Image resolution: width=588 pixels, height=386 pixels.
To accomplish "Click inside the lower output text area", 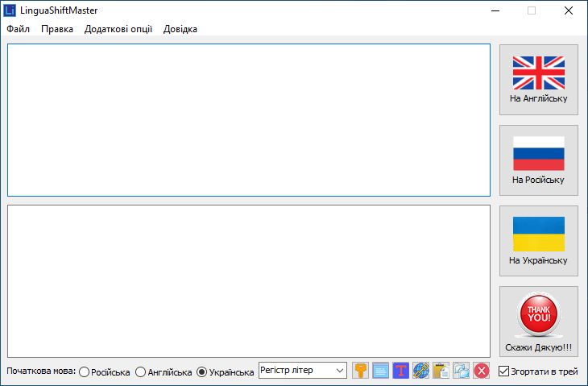I will 249,281.
